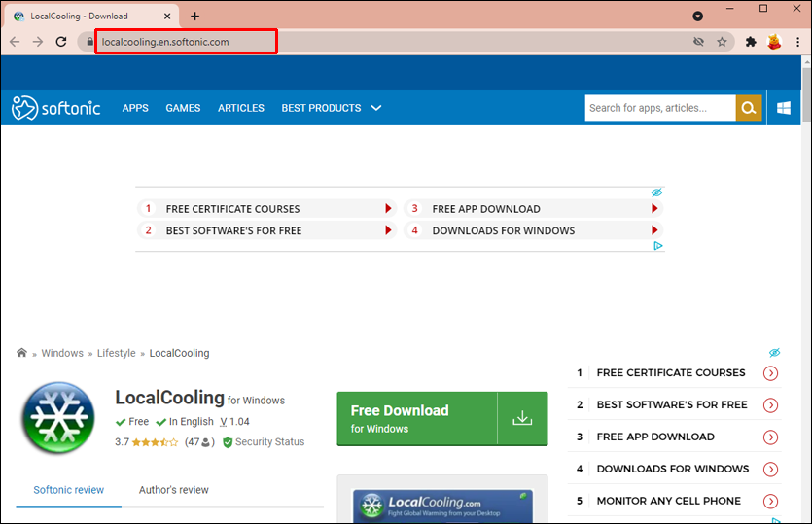
Task: Click the Free Download for Windows button
Action: [417, 419]
